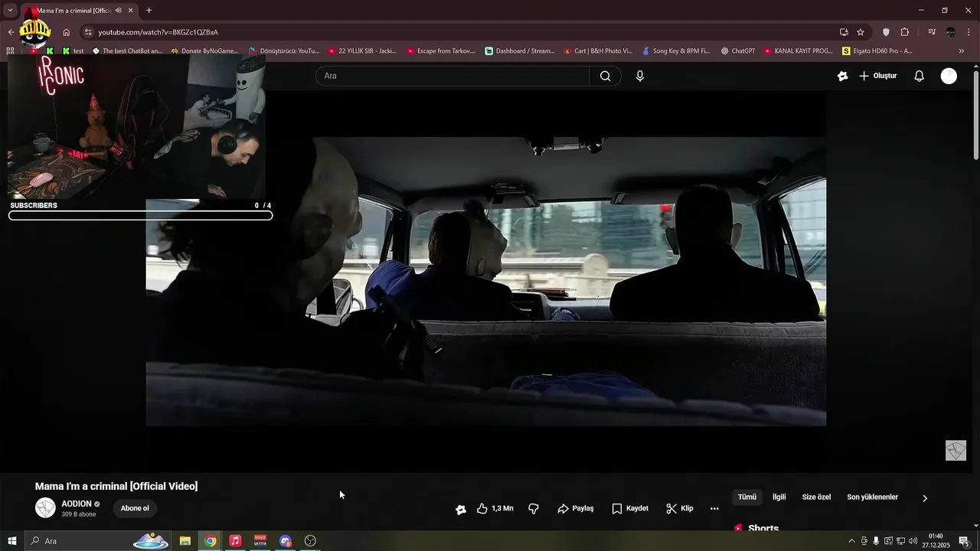Open browser main menu three dots

point(969,32)
